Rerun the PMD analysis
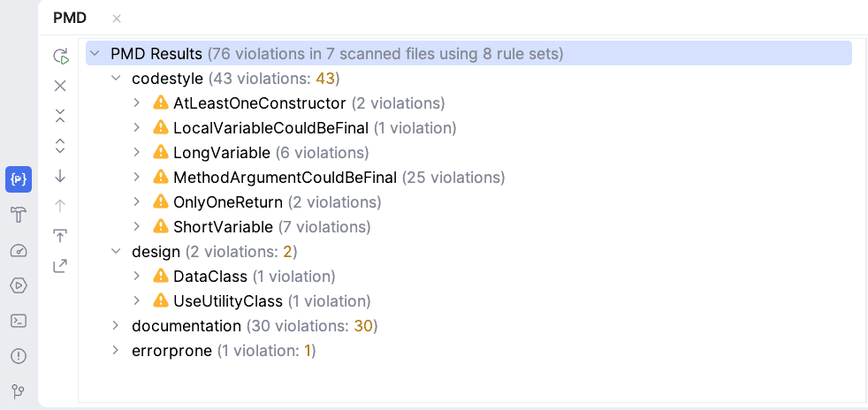 point(60,57)
